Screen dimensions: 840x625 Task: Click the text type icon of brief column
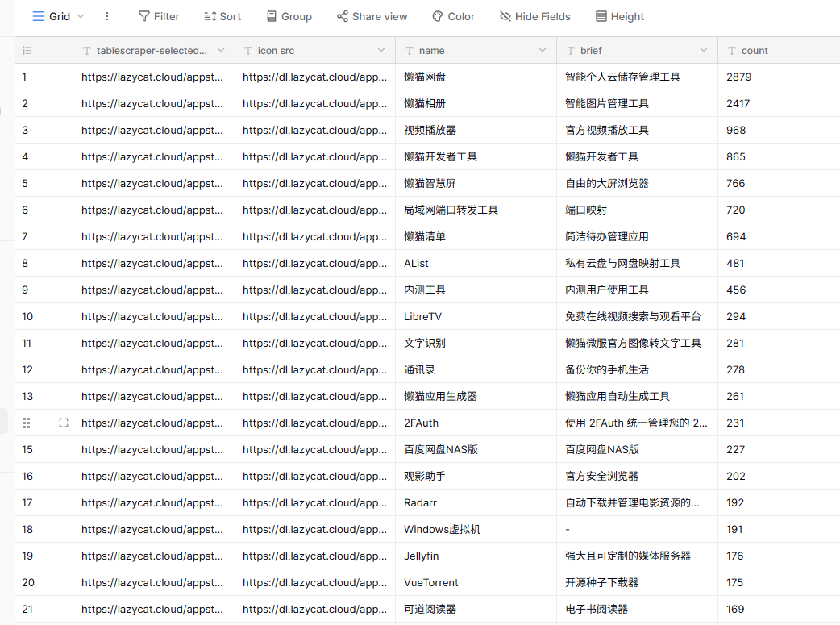click(x=571, y=51)
